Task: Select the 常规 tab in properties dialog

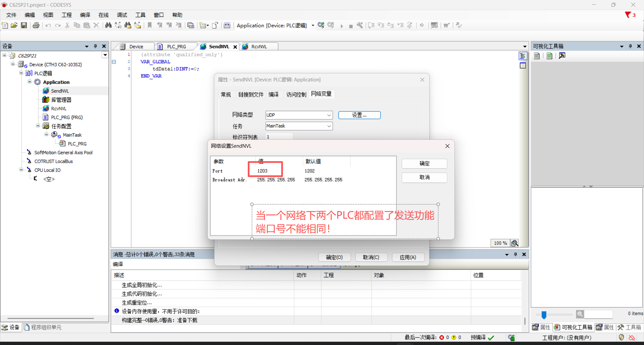Action: pyautogui.click(x=226, y=94)
